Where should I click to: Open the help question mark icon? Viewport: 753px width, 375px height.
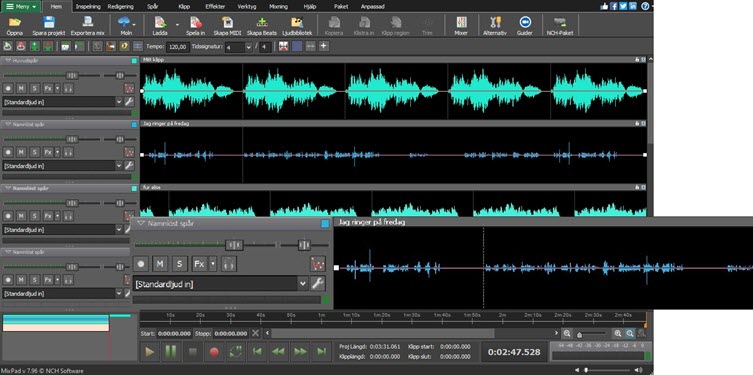coord(645,6)
